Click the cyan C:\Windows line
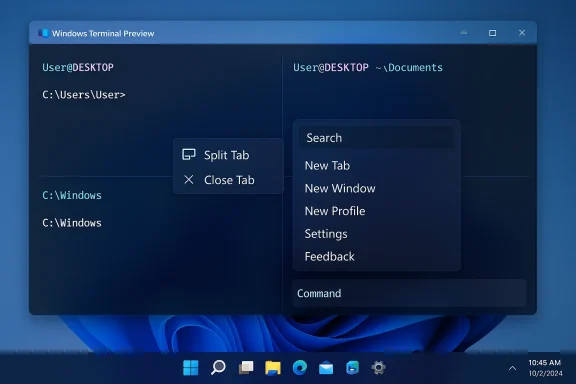This screenshot has height=384, width=576. (x=72, y=195)
